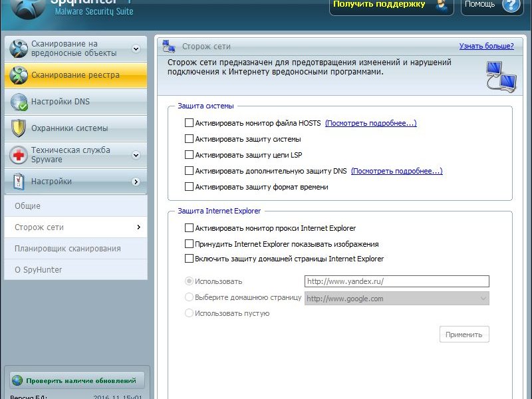This screenshot has height=399, width=532.
Task: Check additional DNS protection option
Action: tap(189, 171)
